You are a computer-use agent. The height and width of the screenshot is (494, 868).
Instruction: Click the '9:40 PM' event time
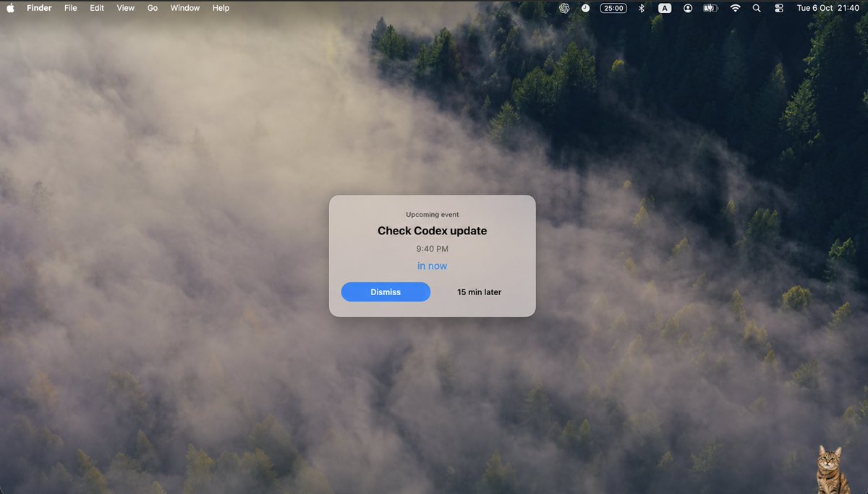pos(433,249)
